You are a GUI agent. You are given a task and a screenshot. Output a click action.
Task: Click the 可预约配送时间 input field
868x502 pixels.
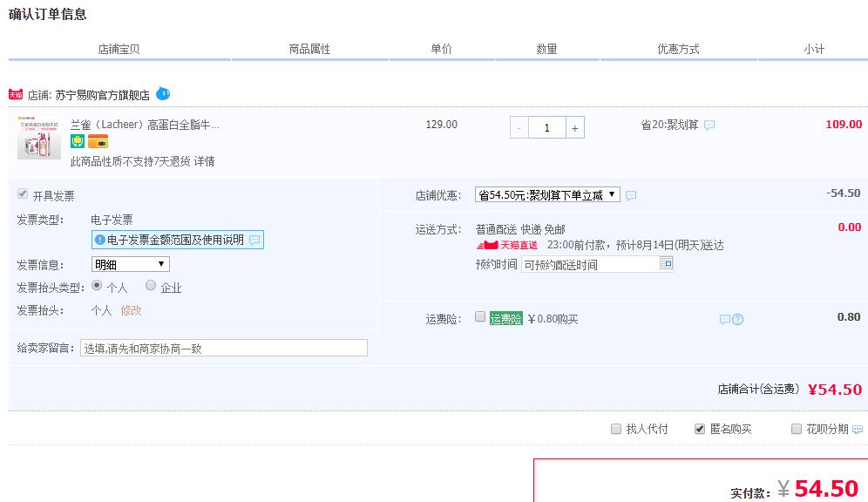point(590,265)
